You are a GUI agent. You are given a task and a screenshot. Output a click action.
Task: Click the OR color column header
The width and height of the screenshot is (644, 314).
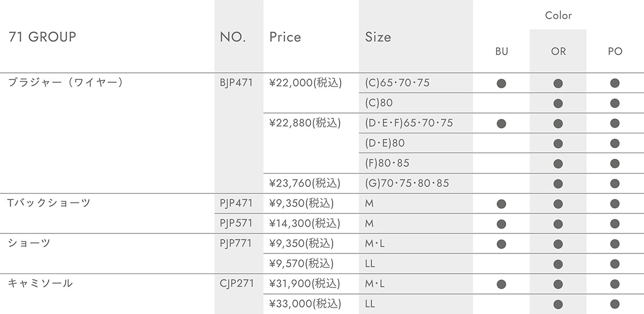coord(558,51)
